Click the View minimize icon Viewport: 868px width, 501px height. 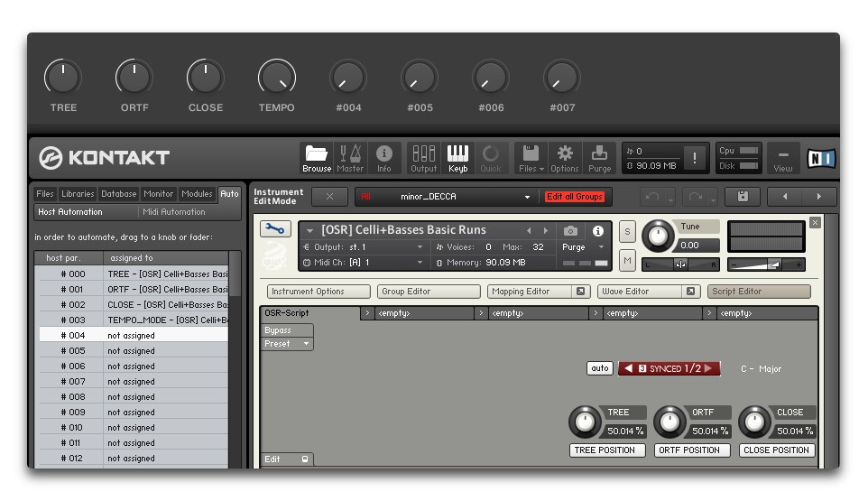[783, 159]
